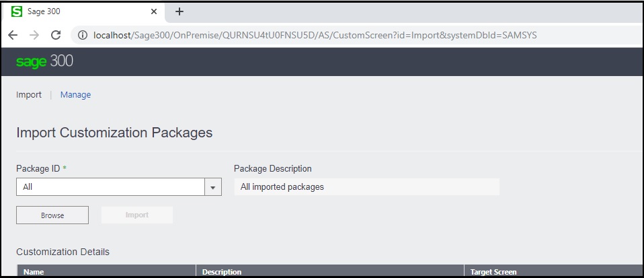Select the Sage 300 browser tab
This screenshot has height=278, width=644.
[x=83, y=11]
